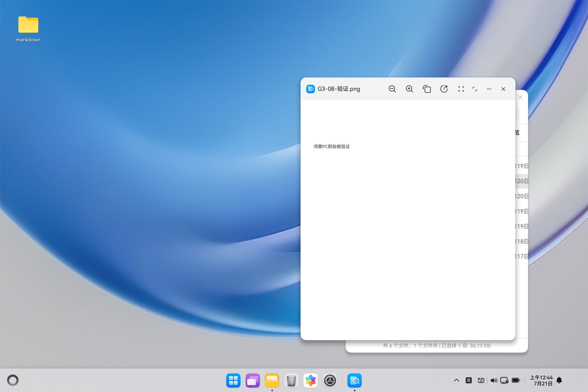Viewport: 588px width, 392px height.
Task: Zoom out the image in the viewer
Action: coord(392,89)
